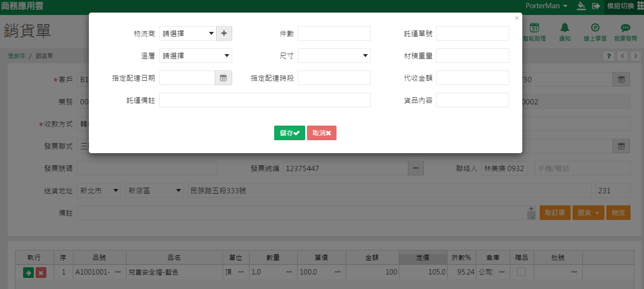Viewport: 644px width, 289px height.
Task: Click the paint bucket theme icon
Action: tap(581, 6)
